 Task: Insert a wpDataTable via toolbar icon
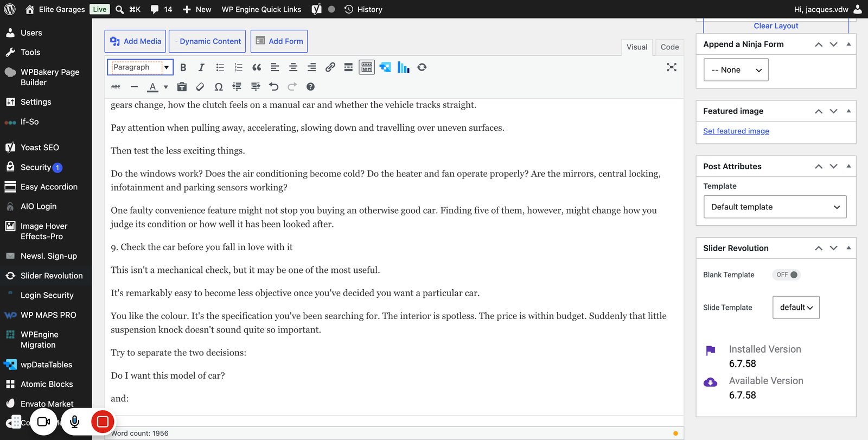tap(385, 67)
